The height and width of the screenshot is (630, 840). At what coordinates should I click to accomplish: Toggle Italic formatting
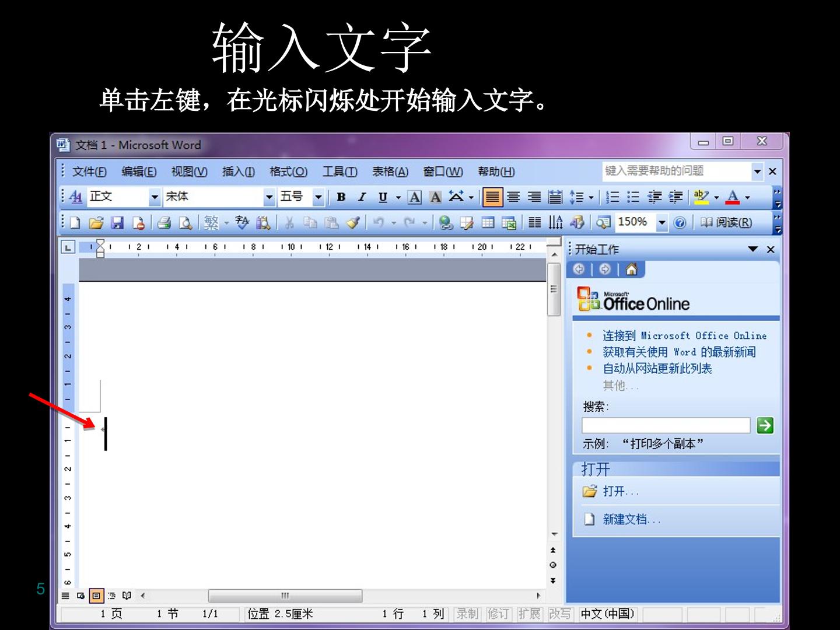pos(362,197)
